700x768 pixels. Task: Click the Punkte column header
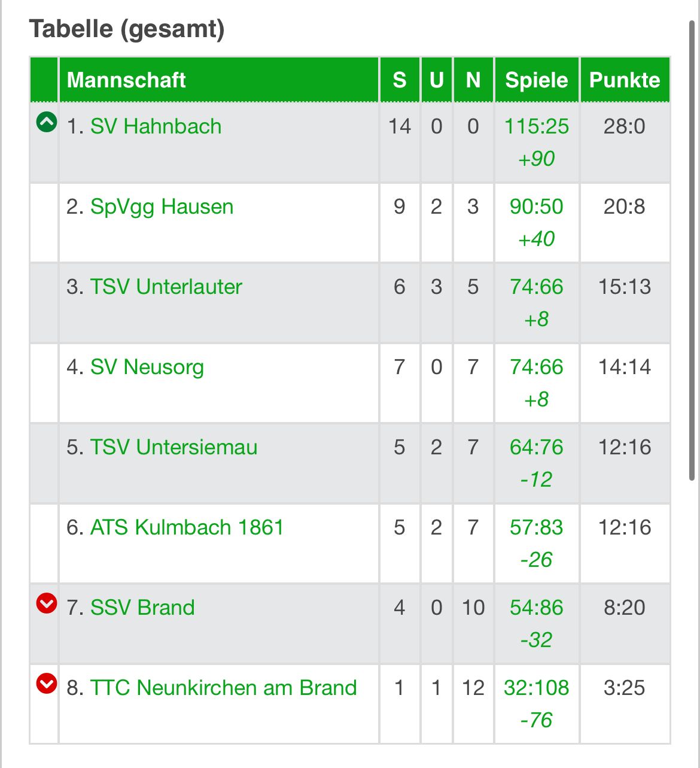coord(625,80)
